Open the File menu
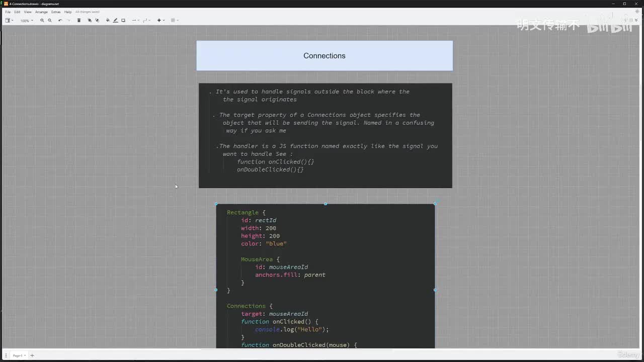The width and height of the screenshot is (644, 362). point(8,12)
